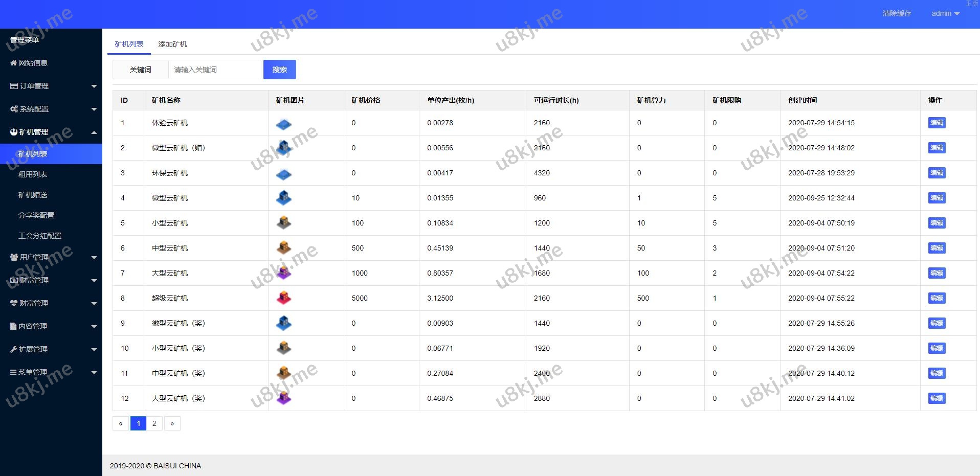Click the miner image for 体验云矿机
This screenshot has height=476, width=980.
click(x=283, y=124)
